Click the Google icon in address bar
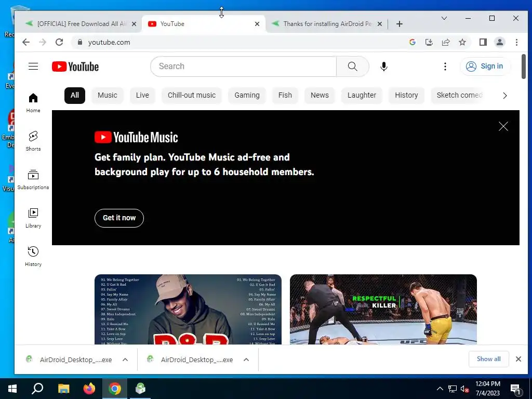This screenshot has height=399, width=532. click(x=413, y=42)
